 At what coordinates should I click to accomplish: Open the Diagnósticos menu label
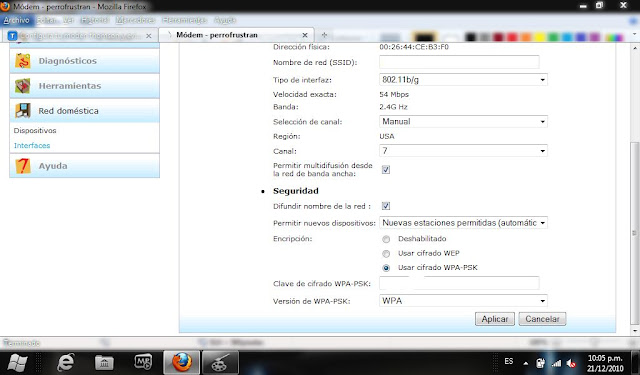pyautogui.click(x=68, y=61)
